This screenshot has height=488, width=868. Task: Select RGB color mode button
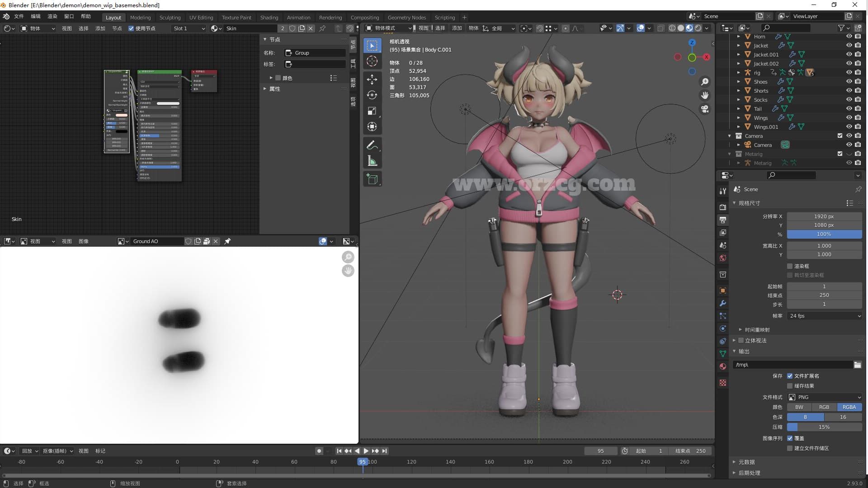pos(824,407)
